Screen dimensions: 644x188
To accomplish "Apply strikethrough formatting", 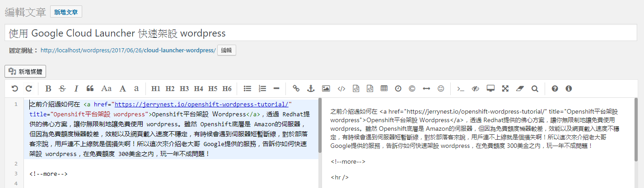I will [x=62, y=89].
